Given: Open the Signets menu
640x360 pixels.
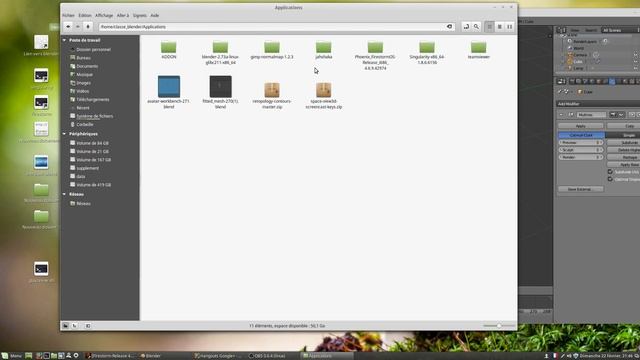Looking at the screenshot, I should (140, 16).
